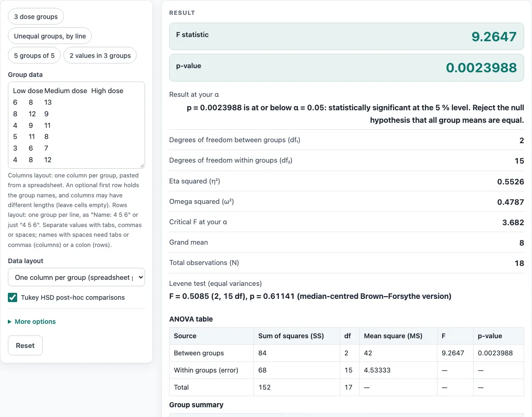Expand the More options section

pyautogui.click(x=32, y=321)
